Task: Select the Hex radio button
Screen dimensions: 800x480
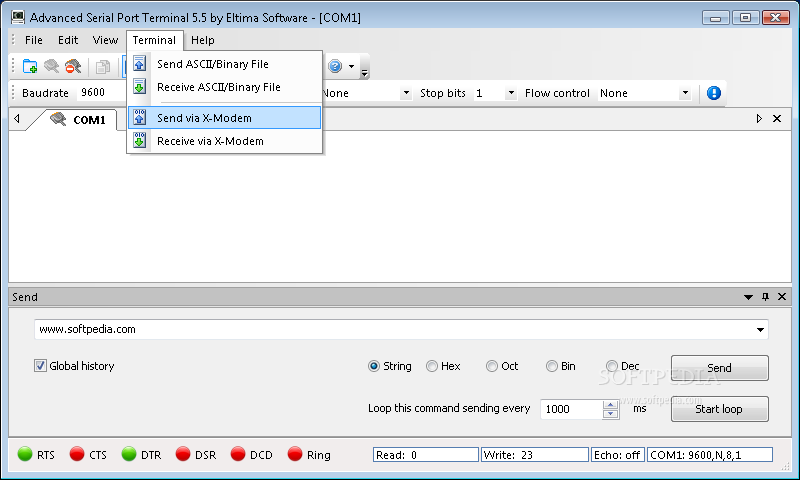Action: point(432,366)
